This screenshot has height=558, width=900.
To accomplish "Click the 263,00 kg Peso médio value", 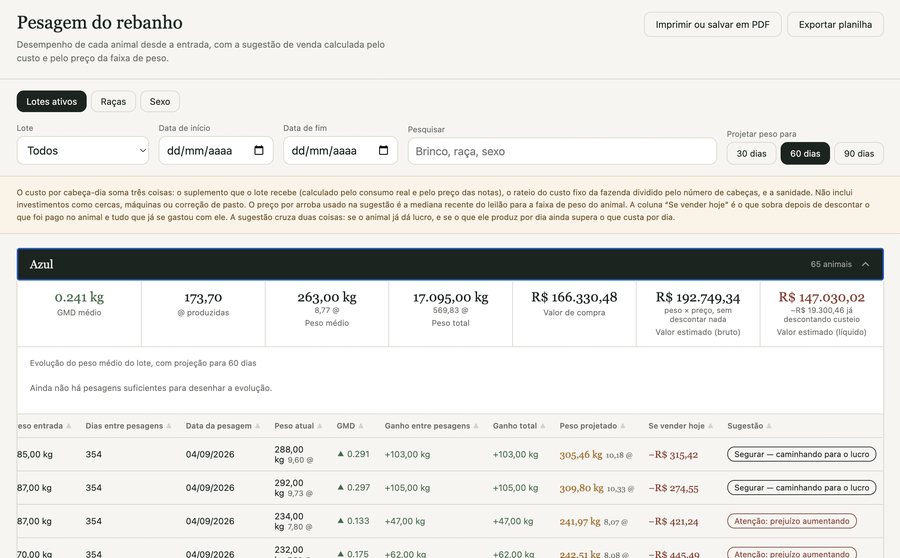I will tap(327, 297).
